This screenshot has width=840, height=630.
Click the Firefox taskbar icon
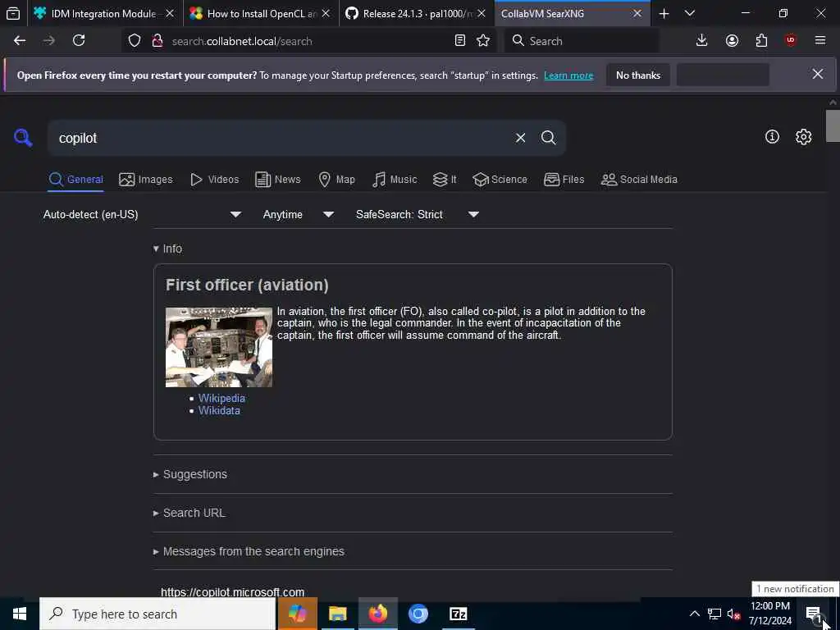tap(377, 614)
